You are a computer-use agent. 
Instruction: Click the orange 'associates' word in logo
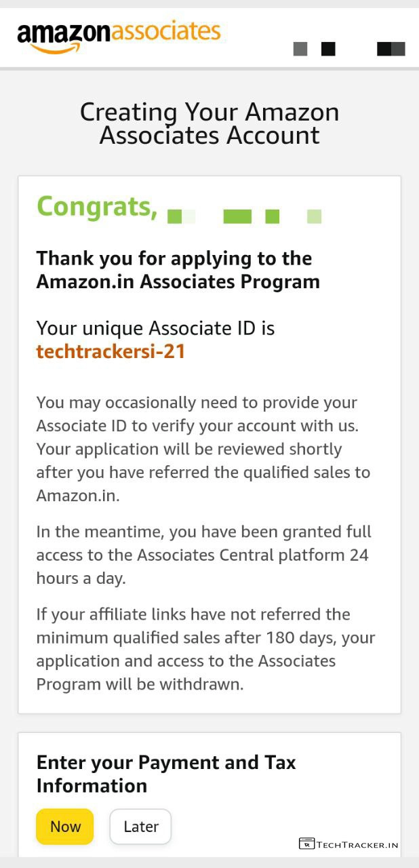(166, 32)
